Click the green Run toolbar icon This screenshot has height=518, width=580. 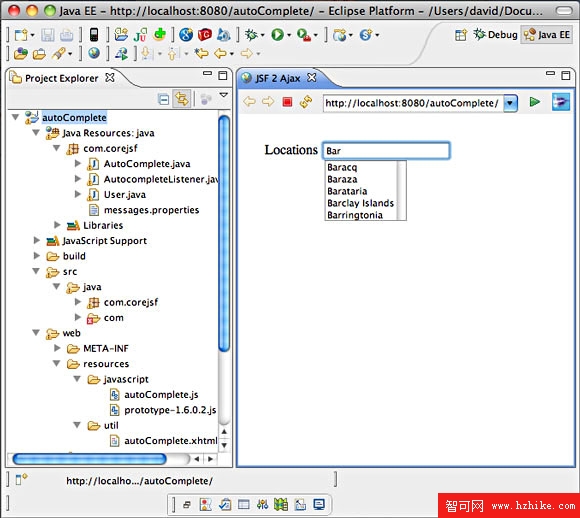pos(277,35)
